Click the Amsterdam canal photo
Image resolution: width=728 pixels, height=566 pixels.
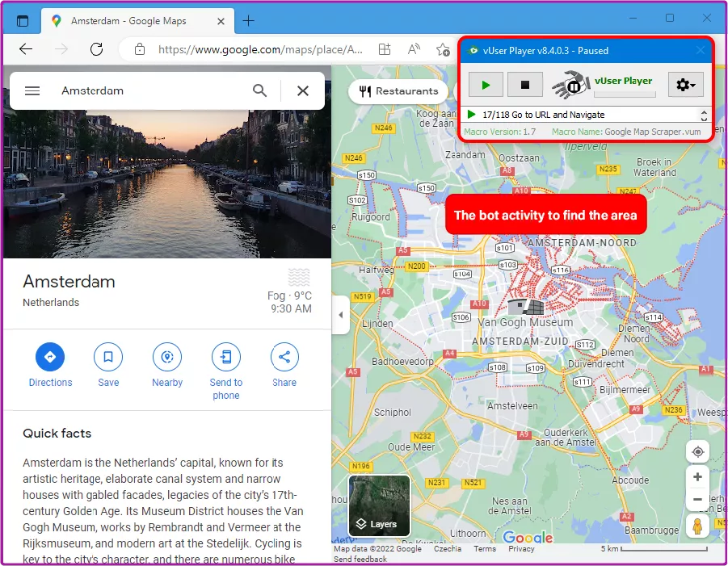[x=167, y=184]
